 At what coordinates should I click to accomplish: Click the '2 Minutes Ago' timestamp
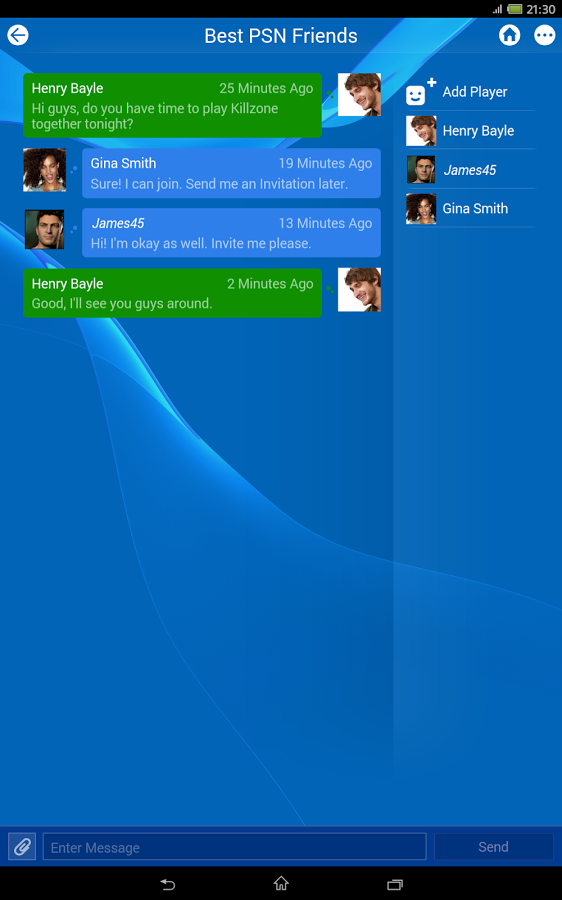(x=270, y=284)
